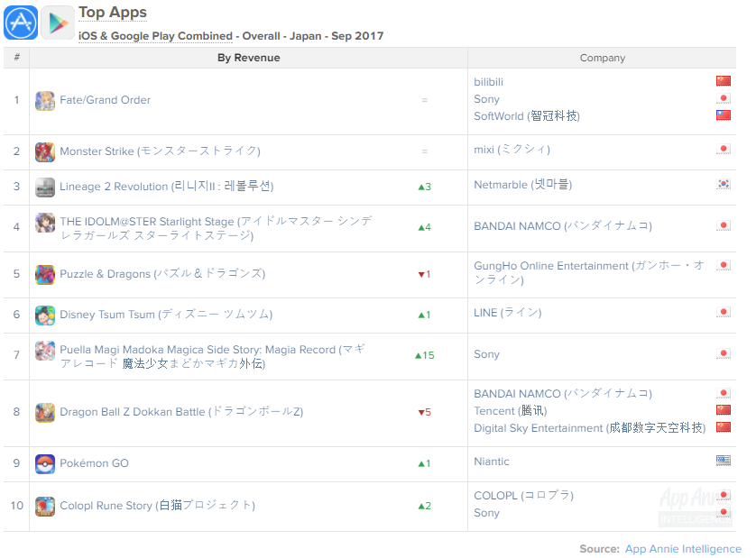Click the Japan flag beside LINE
Viewport: 756px width, 558px height.
[724, 312]
